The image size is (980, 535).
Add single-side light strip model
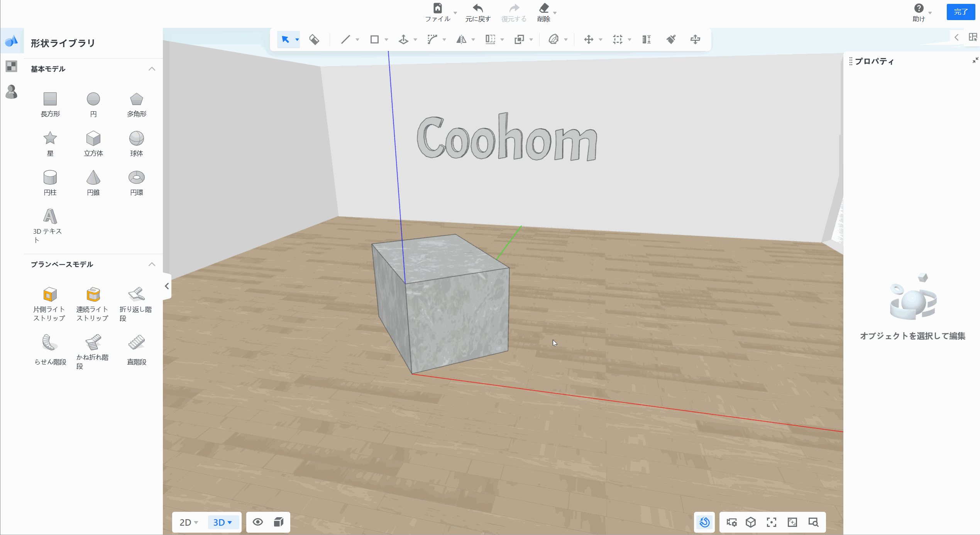(49, 304)
